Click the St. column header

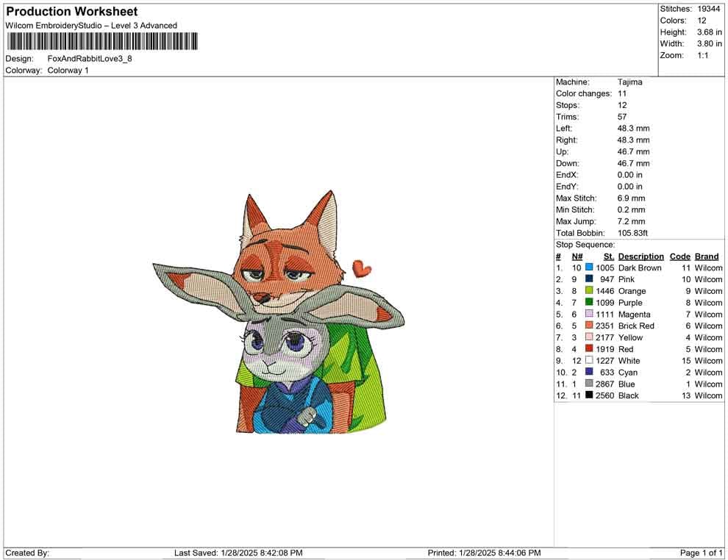609,256
